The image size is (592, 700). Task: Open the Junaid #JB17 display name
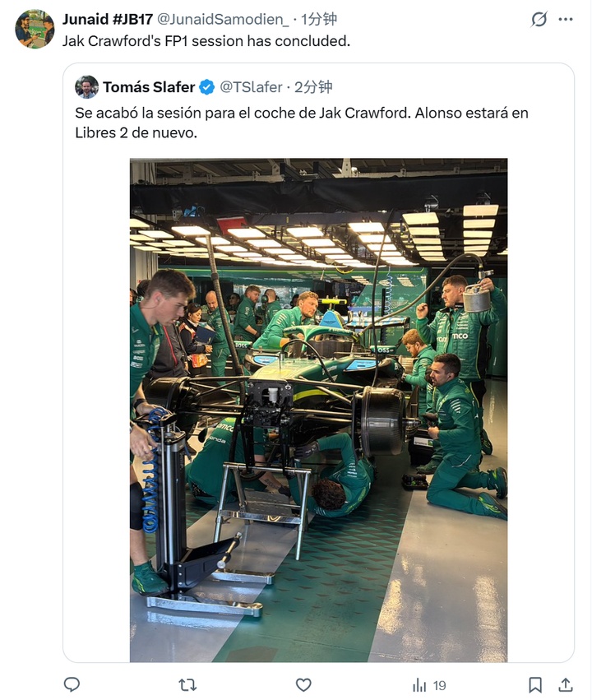pos(108,19)
